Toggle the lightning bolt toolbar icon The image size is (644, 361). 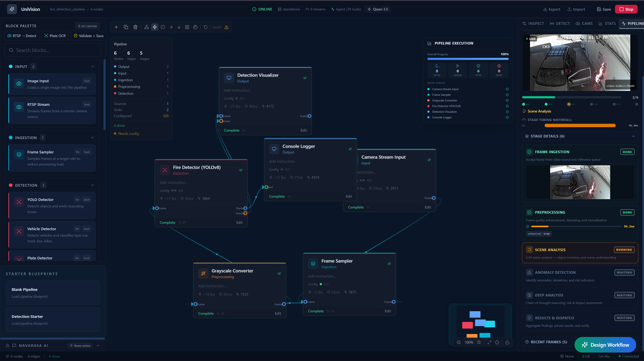(155, 27)
